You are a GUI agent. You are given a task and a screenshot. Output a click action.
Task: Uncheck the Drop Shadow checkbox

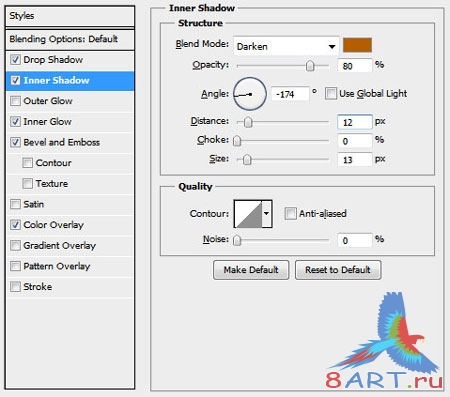15,60
